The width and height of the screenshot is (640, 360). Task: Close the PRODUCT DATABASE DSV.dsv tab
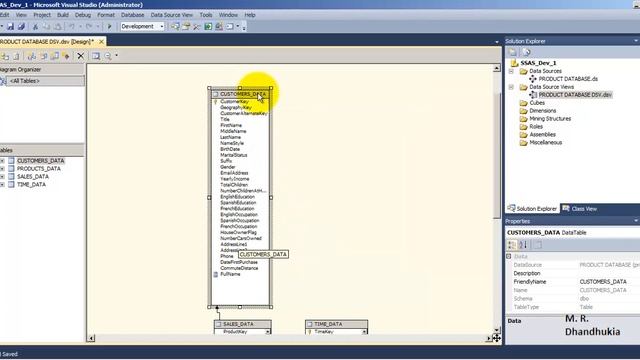tap(101, 42)
